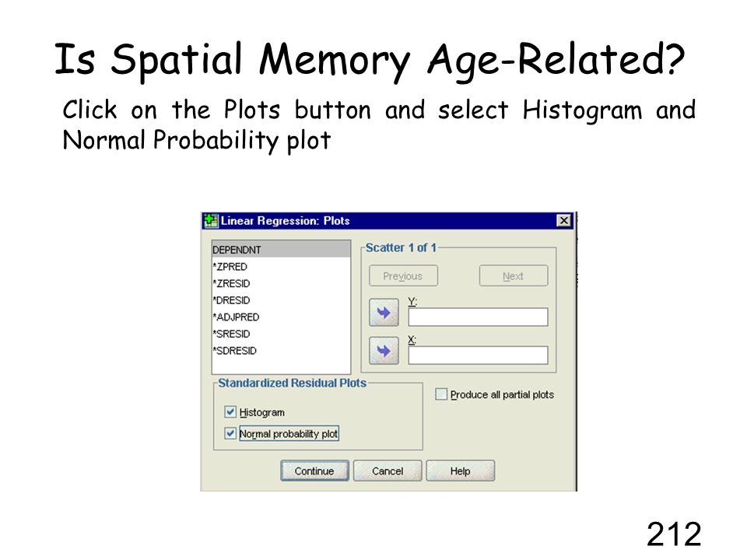Click the Next scatter button

pos(513,275)
